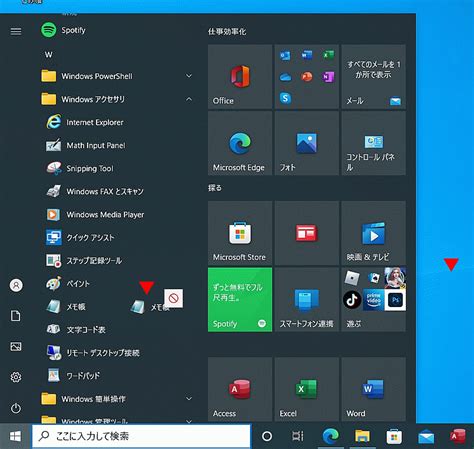This screenshot has width=474, height=449.
Task: Open the Access tile
Action: pos(240,389)
